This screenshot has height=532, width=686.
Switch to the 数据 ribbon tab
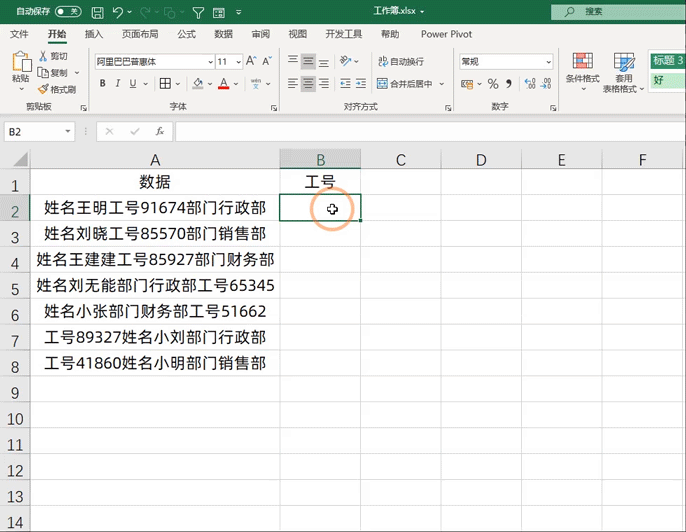point(224,34)
